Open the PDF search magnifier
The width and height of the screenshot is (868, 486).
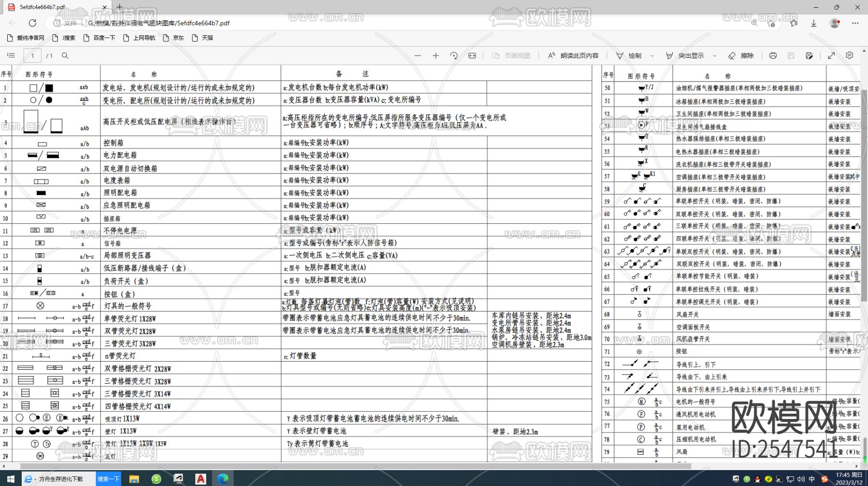65,55
